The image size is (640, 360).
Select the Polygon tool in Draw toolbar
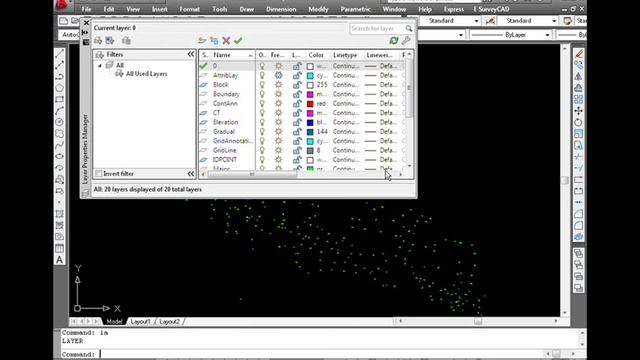click(60, 88)
